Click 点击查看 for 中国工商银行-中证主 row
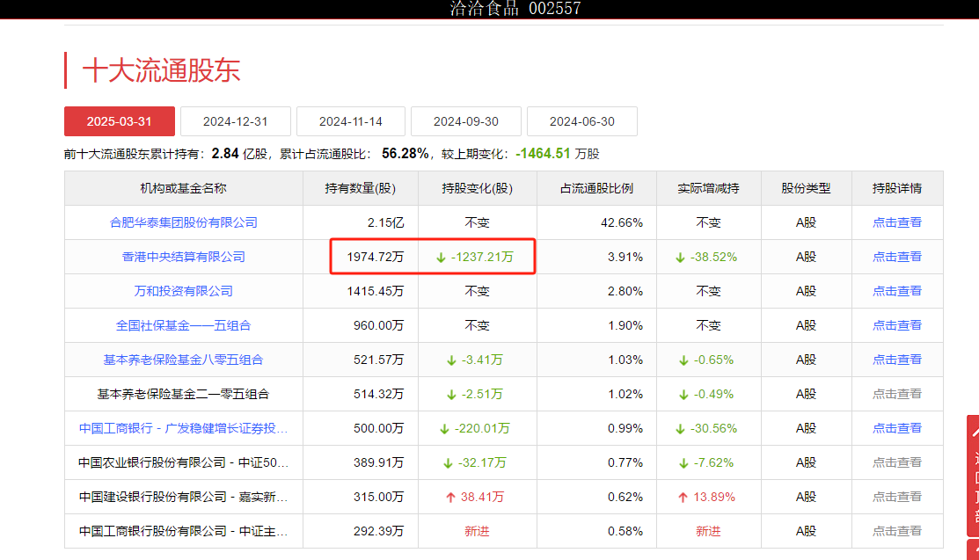 897,531
